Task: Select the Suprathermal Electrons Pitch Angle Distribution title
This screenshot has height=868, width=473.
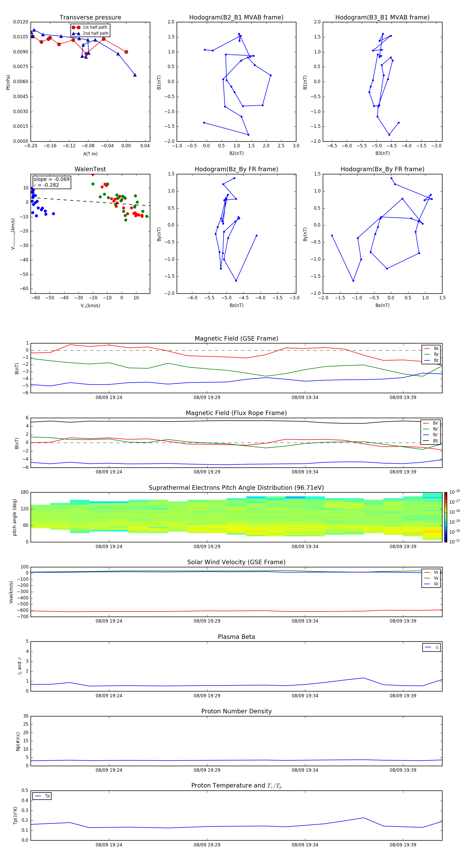Action: click(236, 488)
